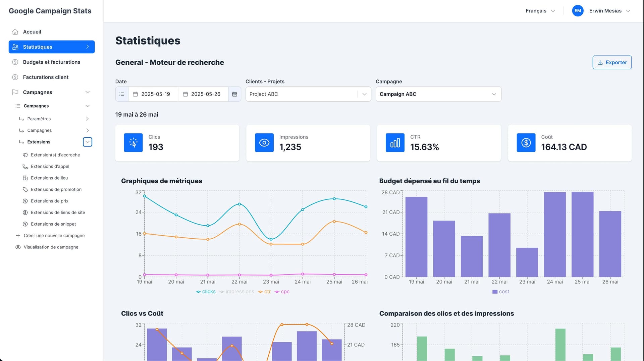This screenshot has height=361, width=644.
Task: Select Extensions d'appel in the sidebar
Action: coord(50,166)
